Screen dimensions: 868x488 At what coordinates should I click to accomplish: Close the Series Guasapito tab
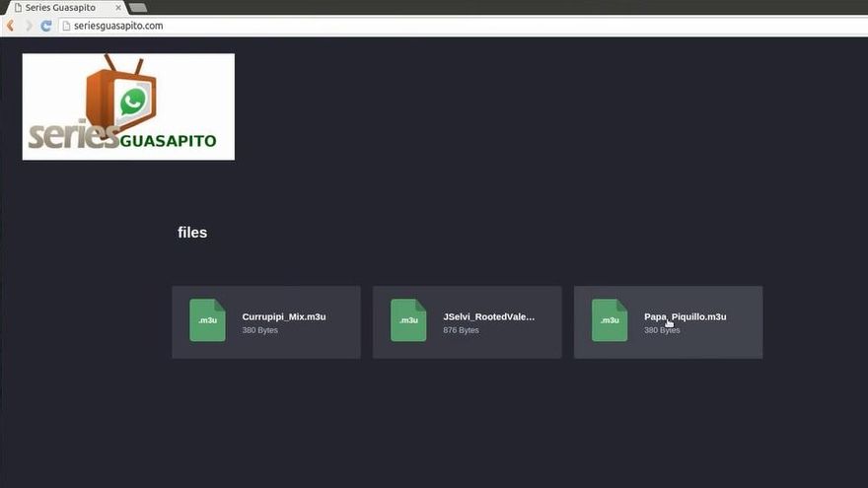pos(118,8)
